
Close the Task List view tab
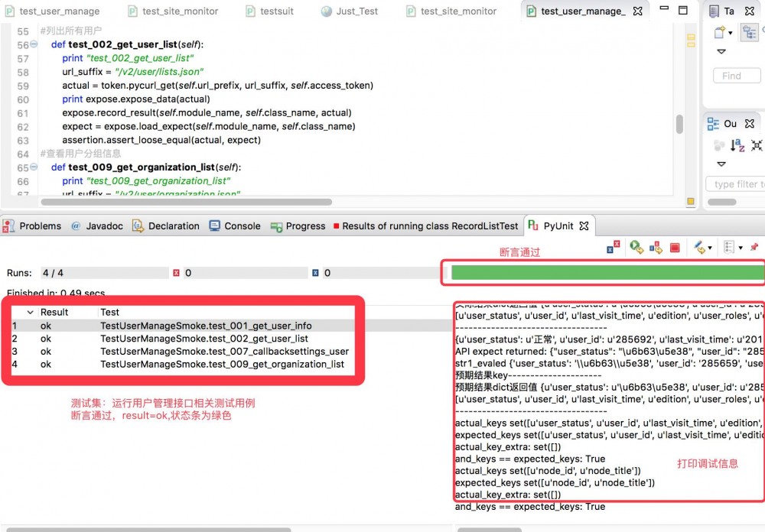coord(750,11)
